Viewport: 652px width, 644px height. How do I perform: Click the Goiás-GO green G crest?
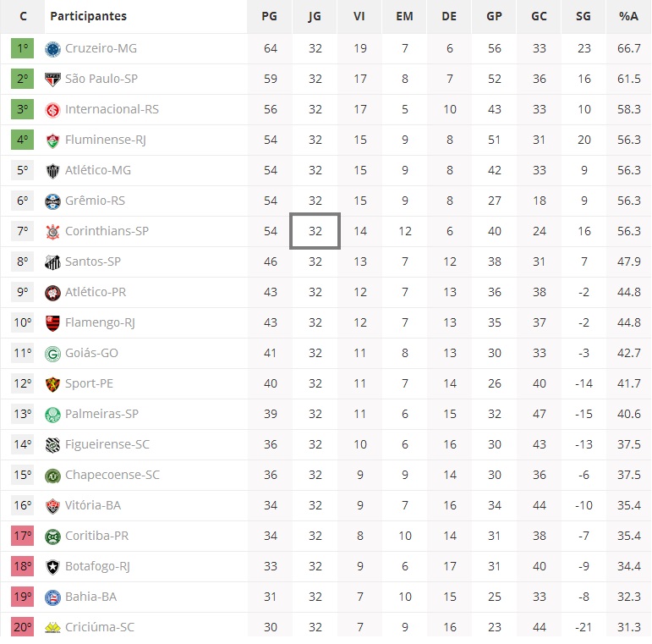tap(52, 354)
